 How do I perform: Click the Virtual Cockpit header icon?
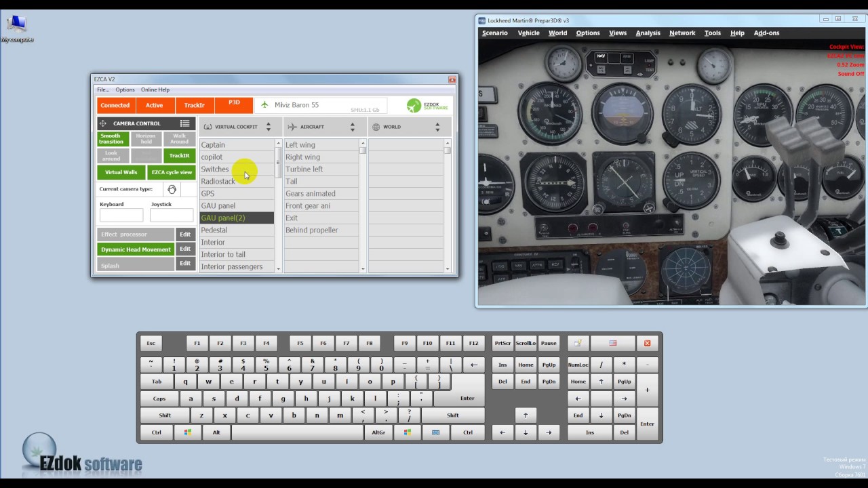(x=208, y=127)
